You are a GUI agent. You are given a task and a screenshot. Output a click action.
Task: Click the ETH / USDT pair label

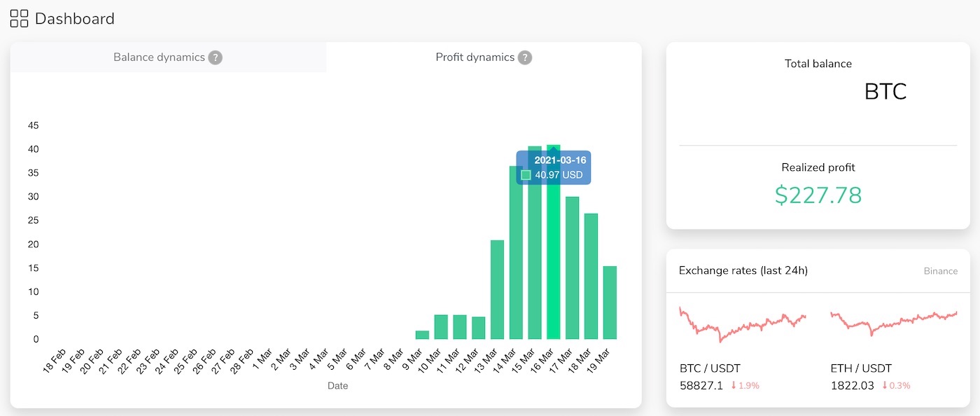click(x=861, y=368)
